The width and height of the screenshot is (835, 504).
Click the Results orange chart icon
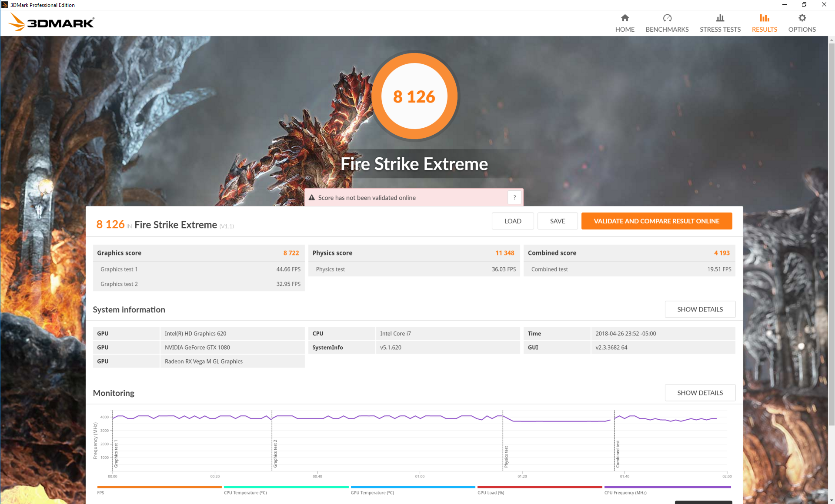coord(764,18)
